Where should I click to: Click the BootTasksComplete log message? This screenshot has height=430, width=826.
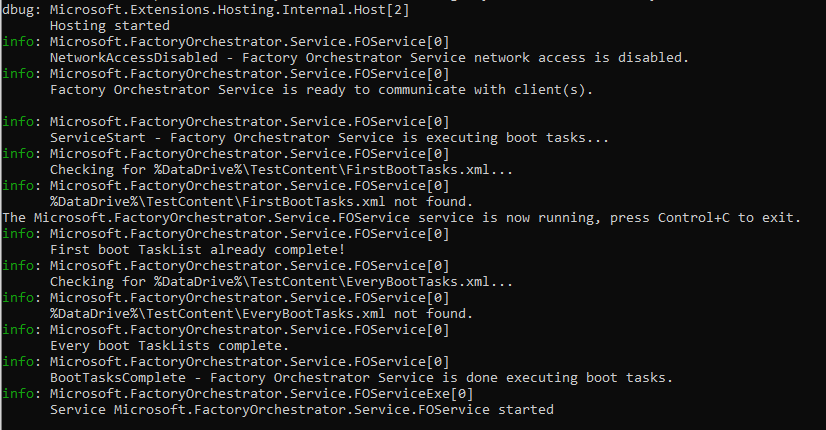[x=361, y=378]
